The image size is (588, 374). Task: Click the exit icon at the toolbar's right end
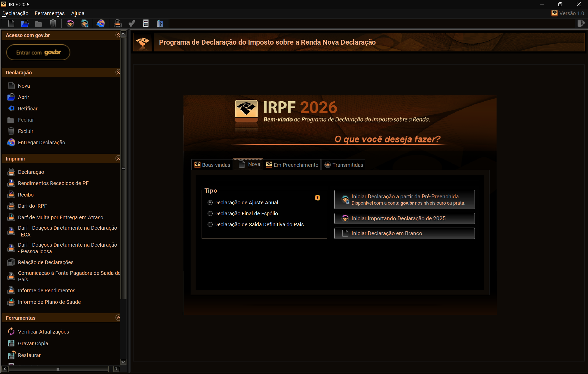point(581,23)
